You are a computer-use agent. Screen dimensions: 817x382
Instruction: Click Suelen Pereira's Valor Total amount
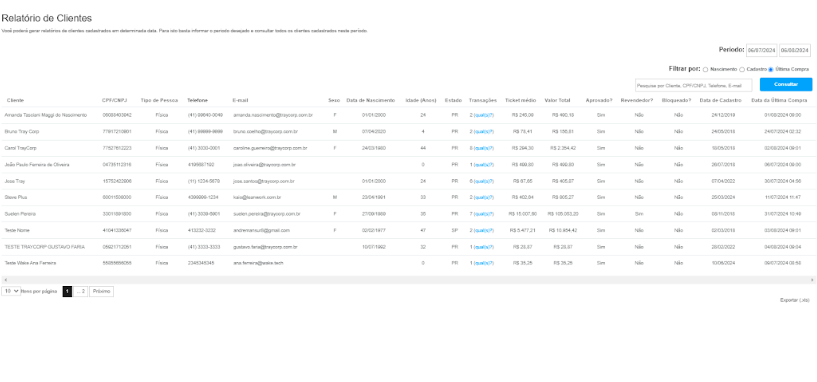[563, 214]
